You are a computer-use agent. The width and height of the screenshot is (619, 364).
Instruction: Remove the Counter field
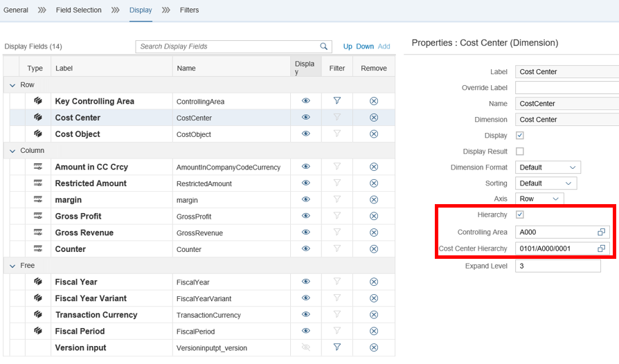point(374,249)
